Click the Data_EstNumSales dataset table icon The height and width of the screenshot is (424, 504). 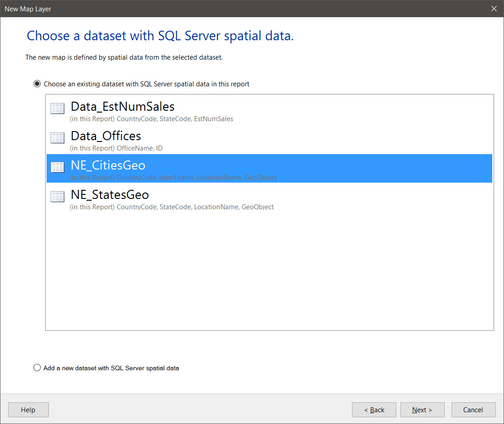coord(57,108)
